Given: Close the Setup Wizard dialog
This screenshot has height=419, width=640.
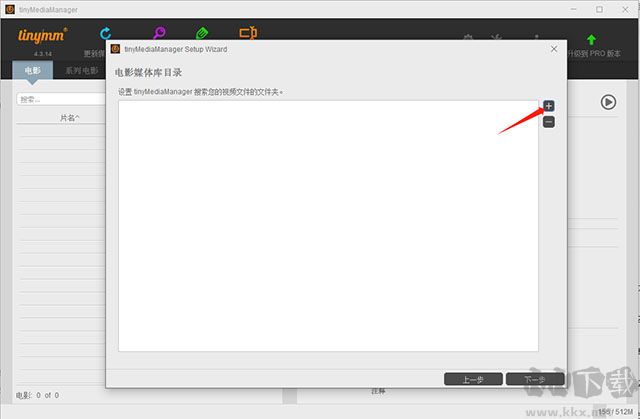Looking at the screenshot, I should pos(554,49).
